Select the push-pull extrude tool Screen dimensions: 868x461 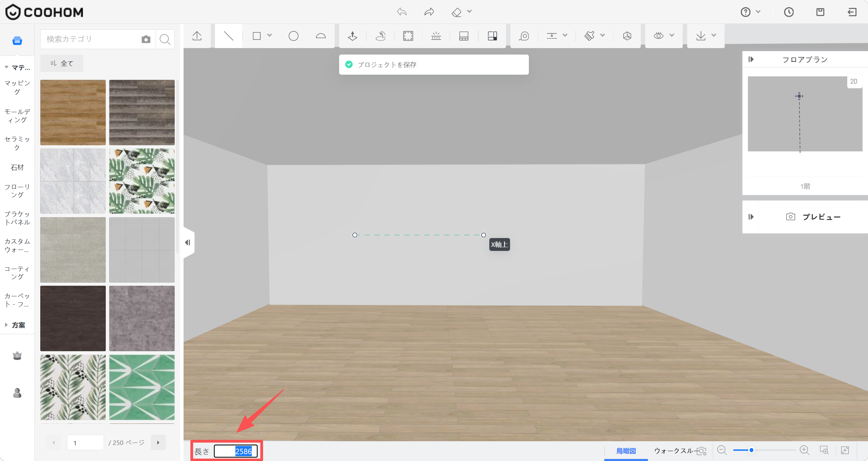tap(352, 36)
